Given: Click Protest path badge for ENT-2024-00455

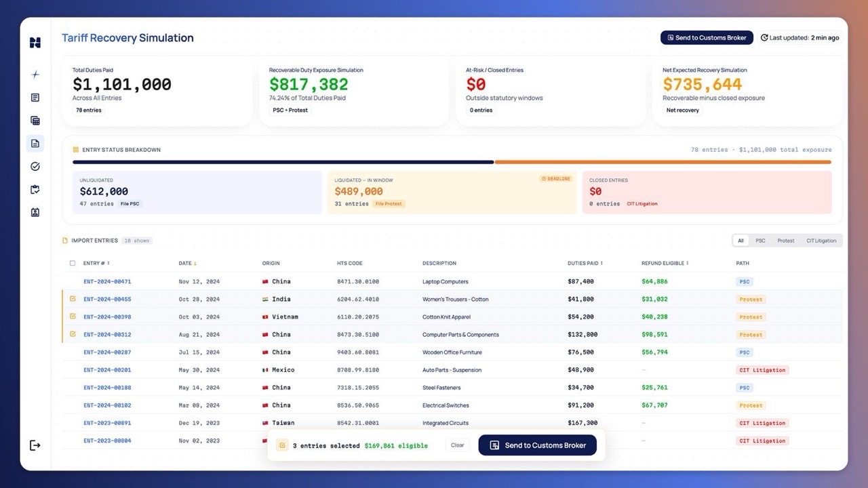Looking at the screenshot, I should (x=751, y=299).
